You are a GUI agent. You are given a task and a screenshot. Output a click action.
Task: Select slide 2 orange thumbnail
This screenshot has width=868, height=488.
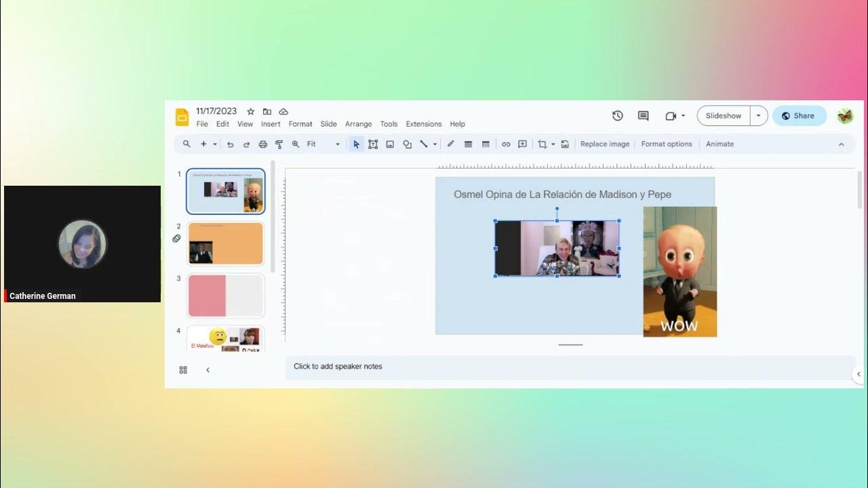(x=226, y=243)
